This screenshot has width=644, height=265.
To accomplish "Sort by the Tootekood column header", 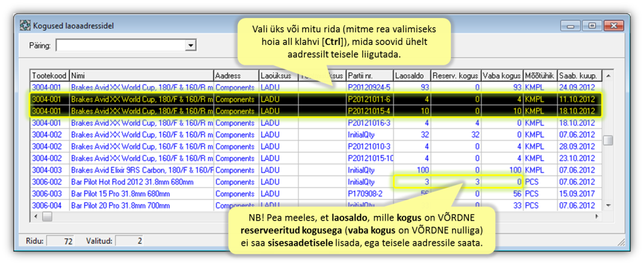I will pyautogui.click(x=50, y=76).
